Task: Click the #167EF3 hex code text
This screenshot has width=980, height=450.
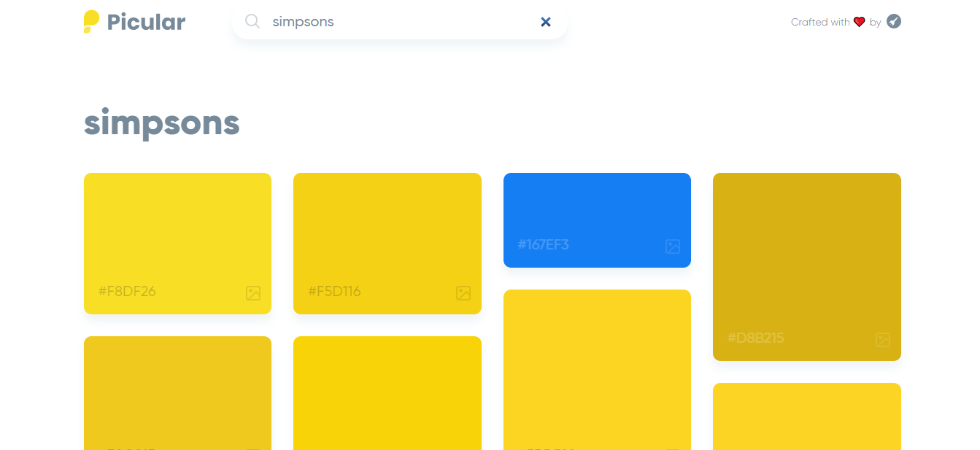Action: tap(543, 245)
